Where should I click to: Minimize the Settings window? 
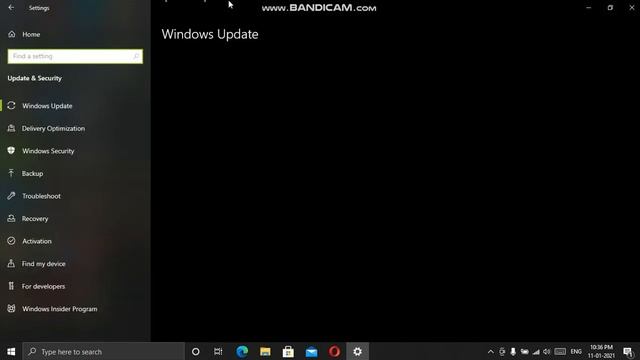click(589, 8)
